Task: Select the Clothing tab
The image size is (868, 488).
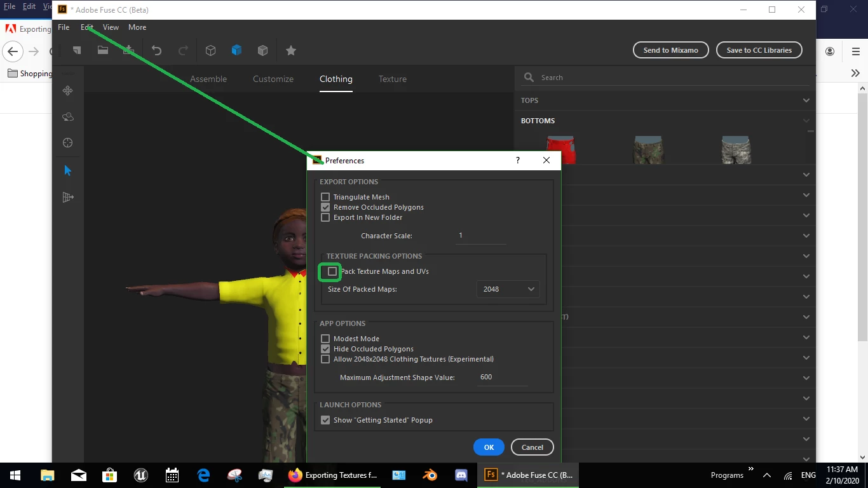Action: point(336,79)
